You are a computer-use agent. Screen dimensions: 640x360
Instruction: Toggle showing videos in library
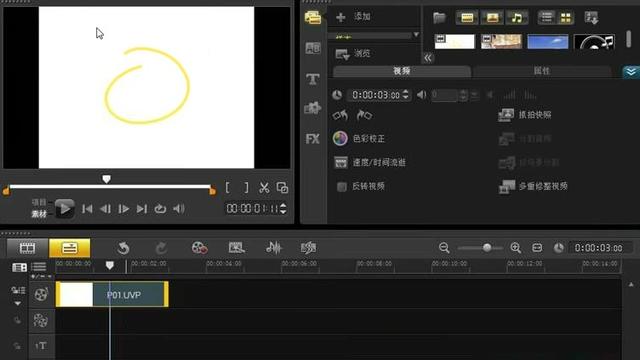pos(467,18)
